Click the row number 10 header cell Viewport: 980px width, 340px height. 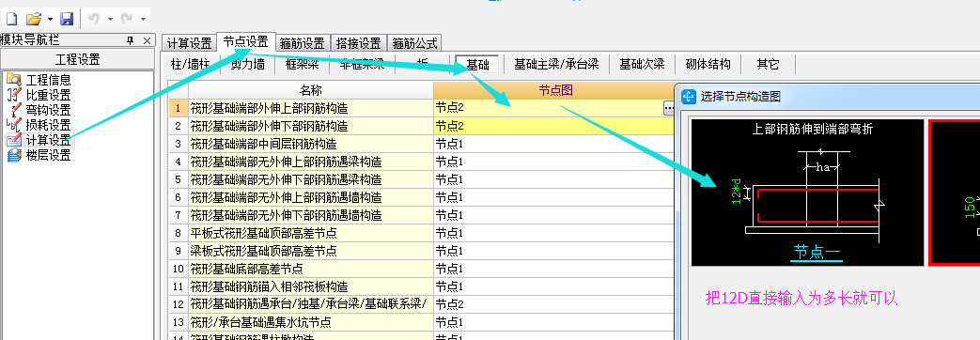click(179, 270)
